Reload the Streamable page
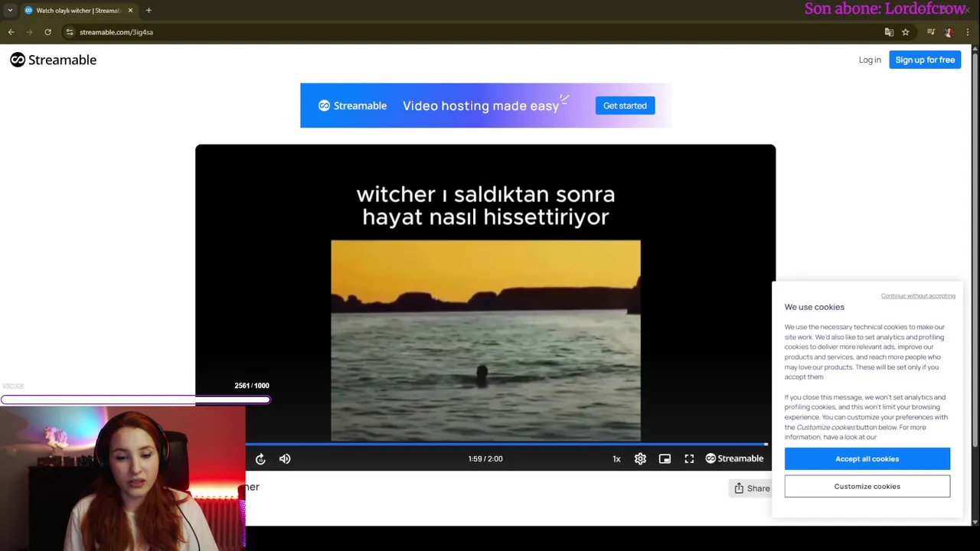This screenshot has width=980, height=551. coord(47,32)
